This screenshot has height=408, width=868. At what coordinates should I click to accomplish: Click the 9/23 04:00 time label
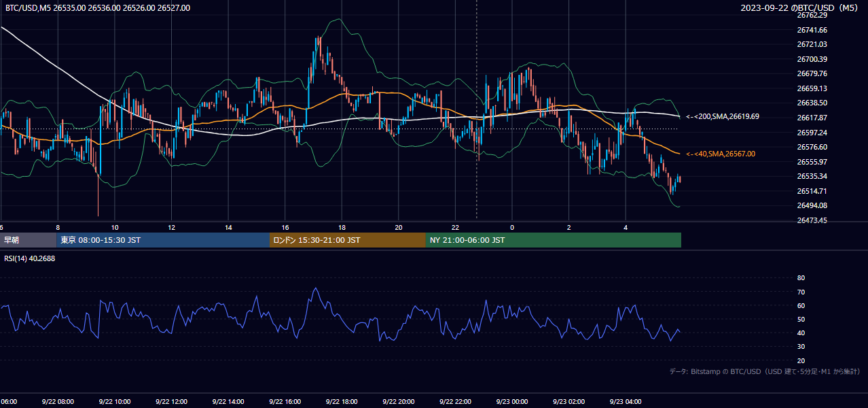pos(626,402)
